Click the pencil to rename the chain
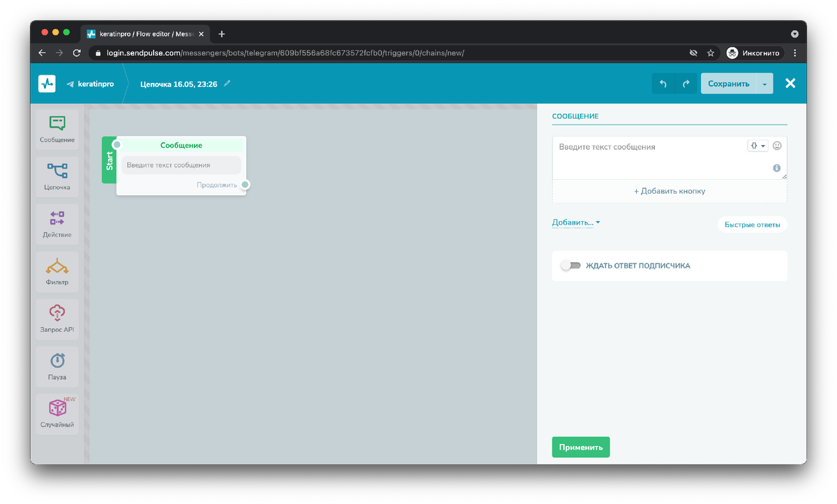The image size is (837, 504). pyautogui.click(x=227, y=84)
